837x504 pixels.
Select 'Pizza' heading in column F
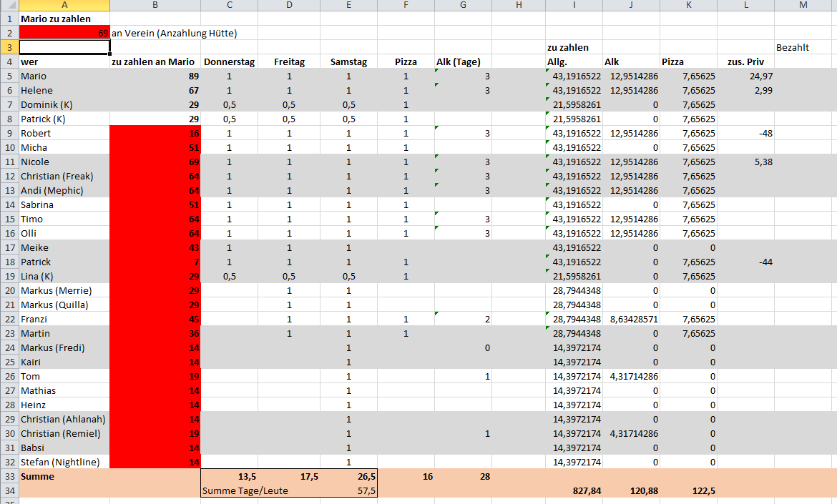pyautogui.click(x=406, y=62)
